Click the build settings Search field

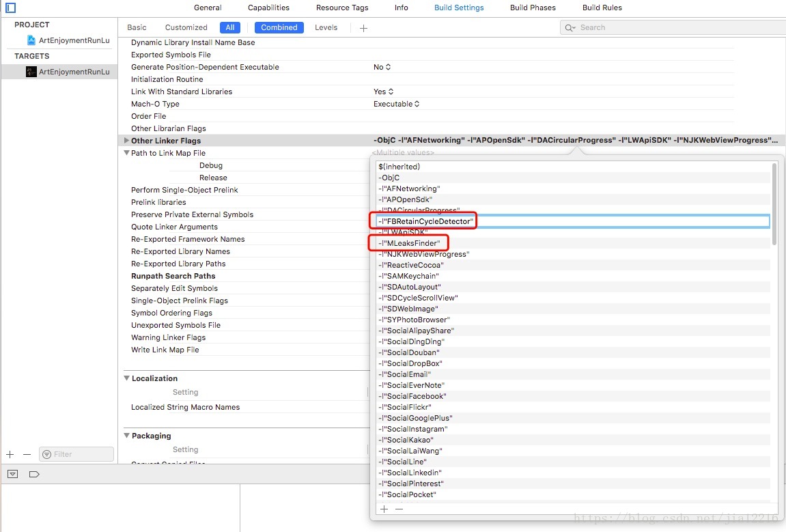point(673,27)
